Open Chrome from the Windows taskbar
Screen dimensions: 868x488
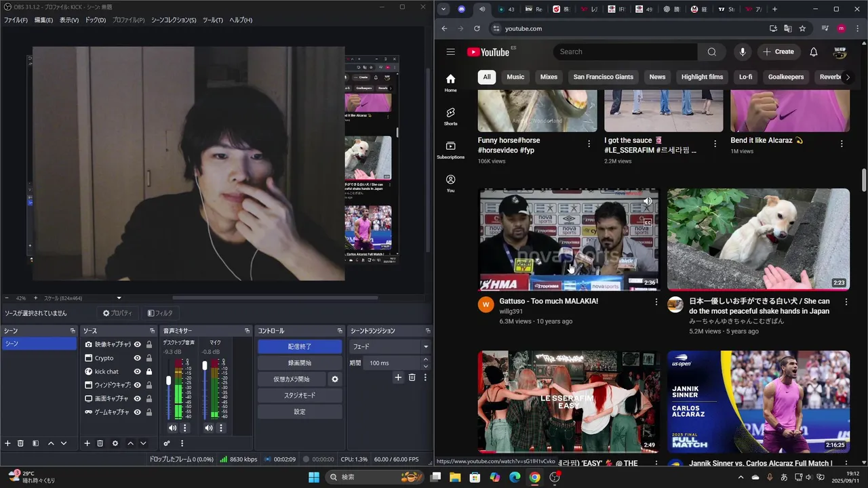[534, 477]
